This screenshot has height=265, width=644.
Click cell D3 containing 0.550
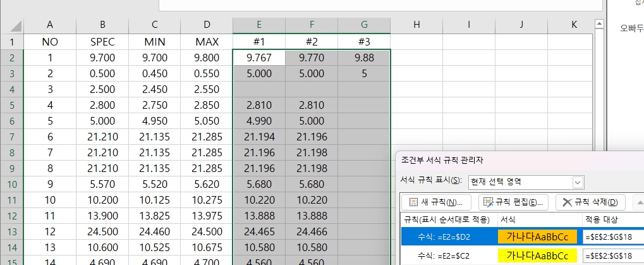(x=207, y=73)
